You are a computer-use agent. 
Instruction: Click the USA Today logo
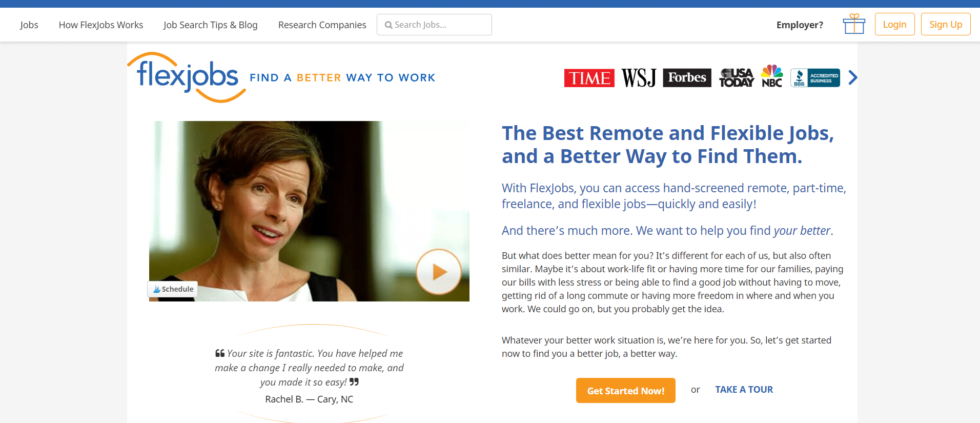click(x=737, y=78)
